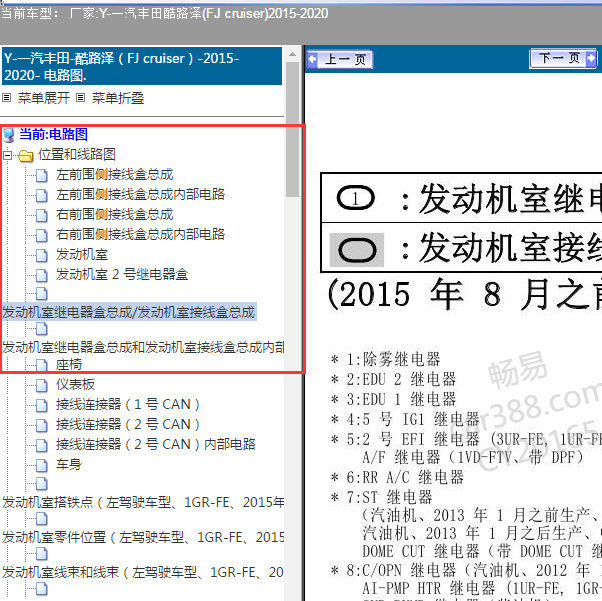This screenshot has width=602, height=601.
Task: Open 发动机室搭铁点（左驾驶车型 item
Action: (x=143, y=502)
